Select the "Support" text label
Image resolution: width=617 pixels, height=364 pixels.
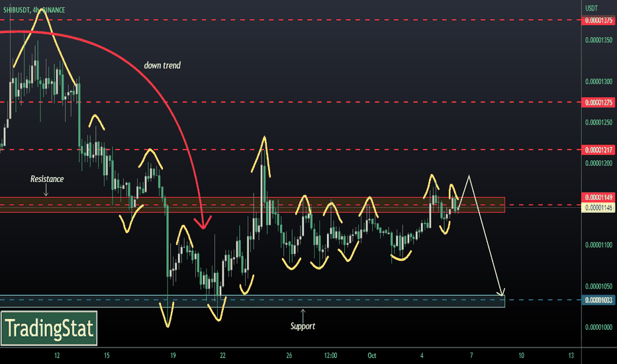[x=303, y=326]
